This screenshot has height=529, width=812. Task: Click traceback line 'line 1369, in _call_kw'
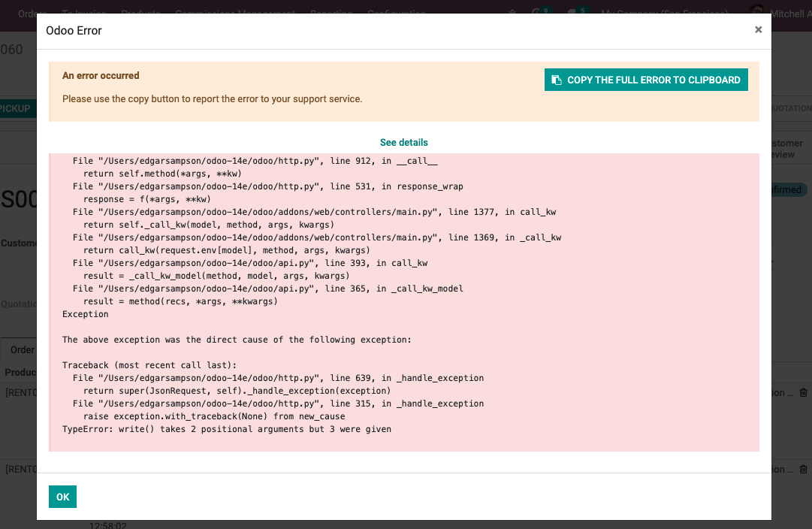coord(317,237)
